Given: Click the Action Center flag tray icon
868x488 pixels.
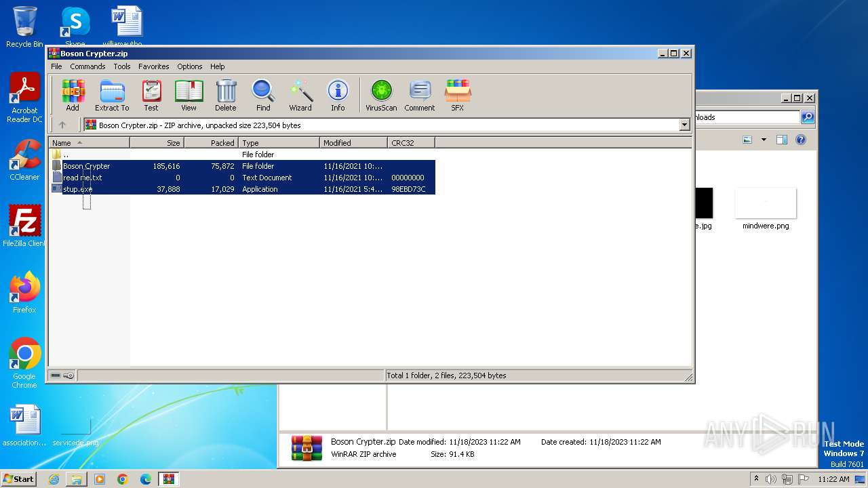Looking at the screenshot, I should 803,479.
